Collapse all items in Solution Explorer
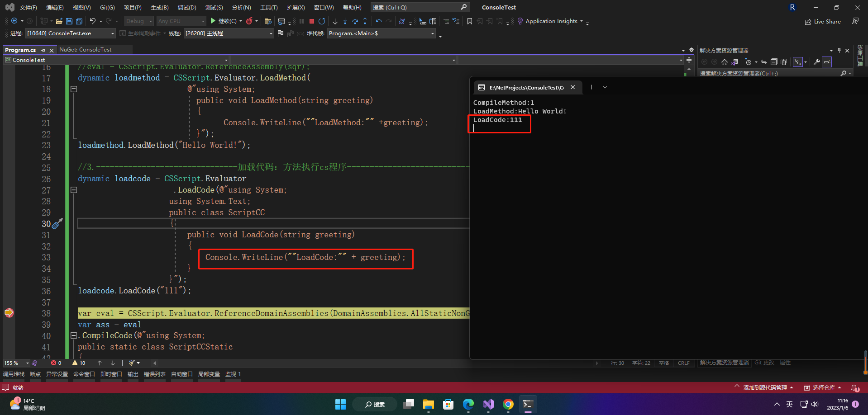 click(774, 62)
